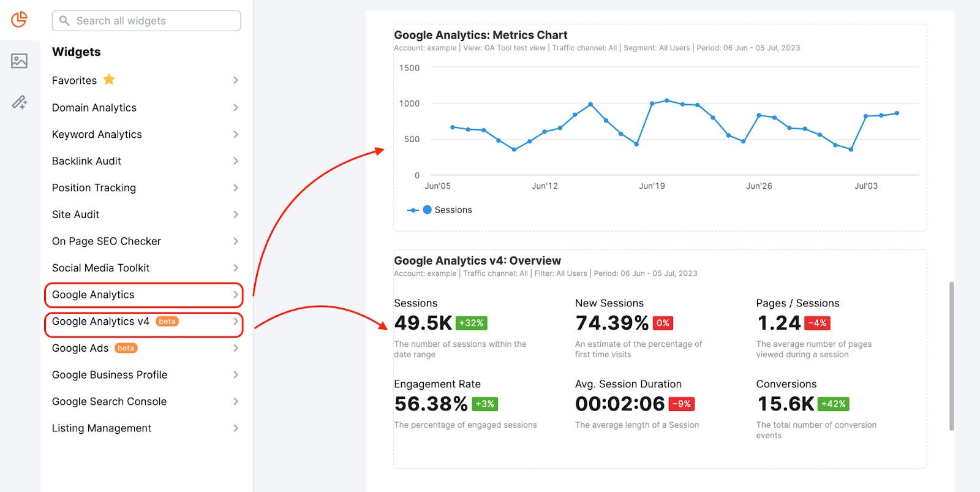
Task: Expand the Google Ads chevron
Action: pyautogui.click(x=236, y=348)
